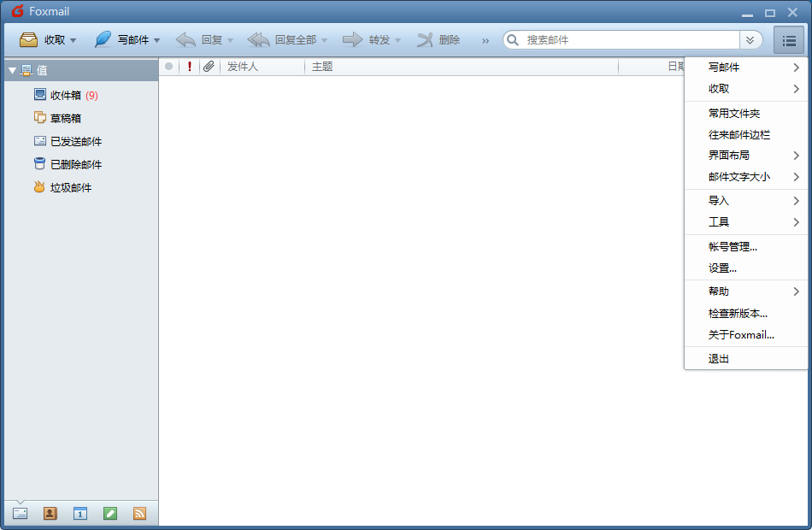Screen dimensions: 812x530
Task: Sort by 发件人 sender column header
Action: (x=262, y=67)
